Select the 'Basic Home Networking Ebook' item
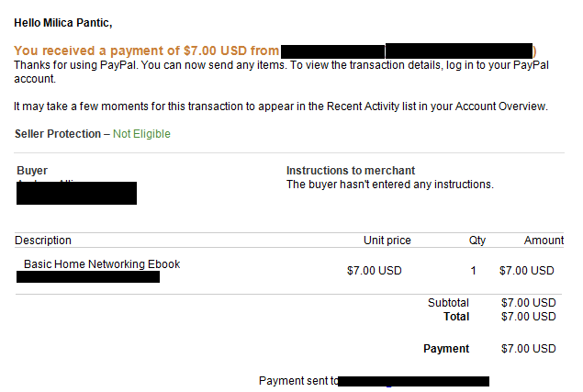The height and width of the screenshot is (392, 583). pos(102,264)
